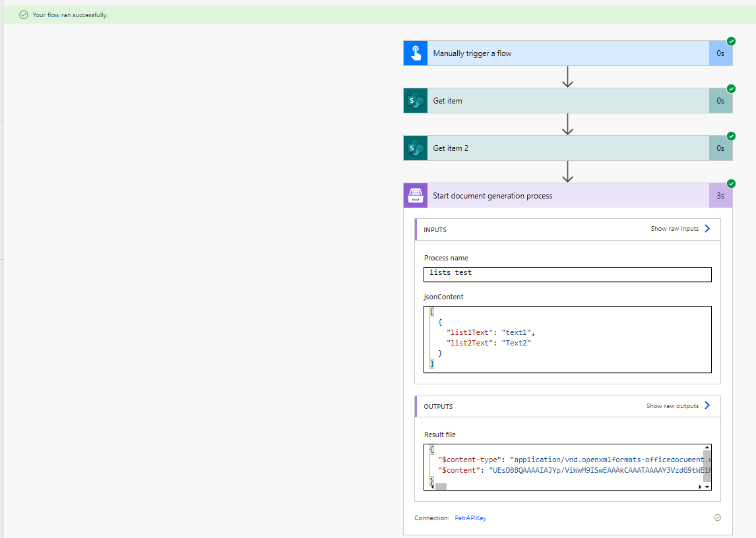Show raw inputs of the document step
756x538 pixels.
pyautogui.click(x=680, y=229)
